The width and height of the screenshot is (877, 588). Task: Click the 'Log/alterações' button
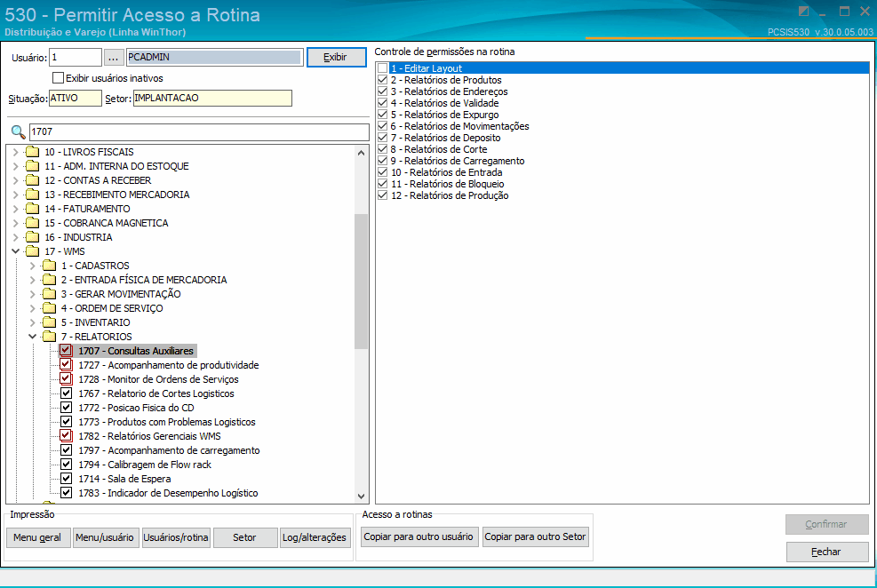pos(315,537)
